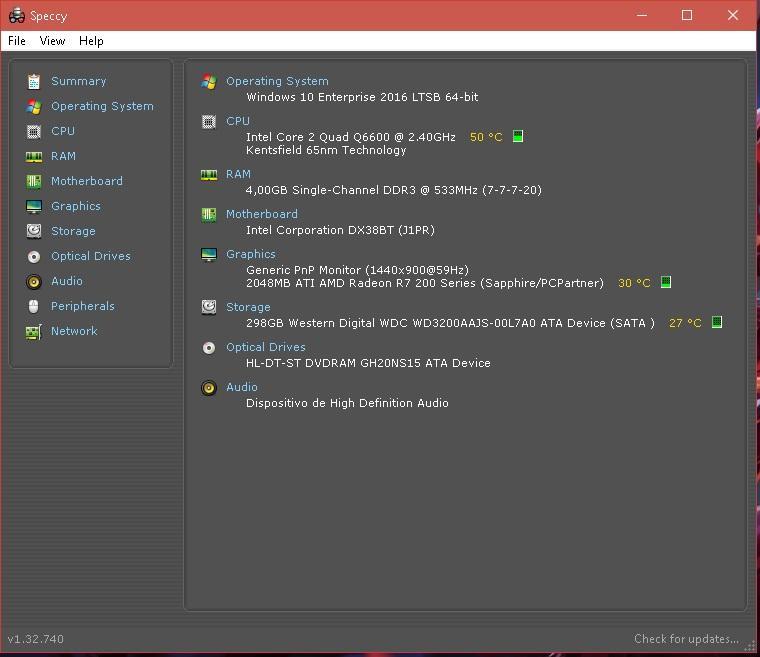Image resolution: width=760 pixels, height=657 pixels.
Task: Open the Audio sidebar section
Action: [67, 281]
